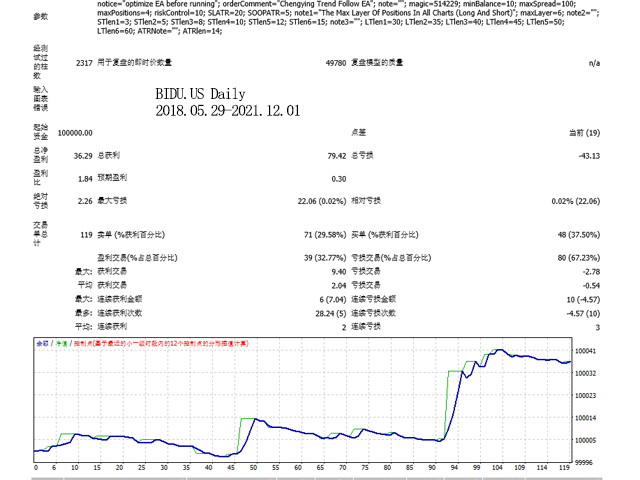Screen dimensions: 640x480
Task: Click the '总亏损' gross loss label
Action: point(362,156)
